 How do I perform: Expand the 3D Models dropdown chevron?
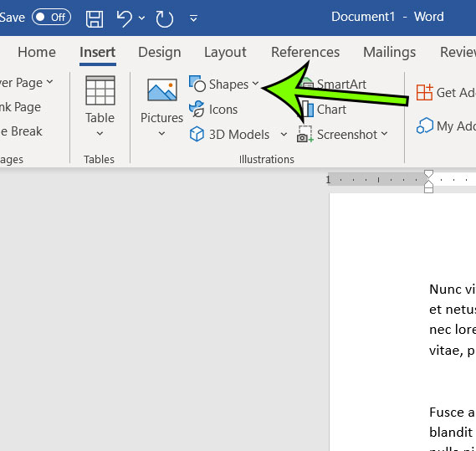point(284,134)
